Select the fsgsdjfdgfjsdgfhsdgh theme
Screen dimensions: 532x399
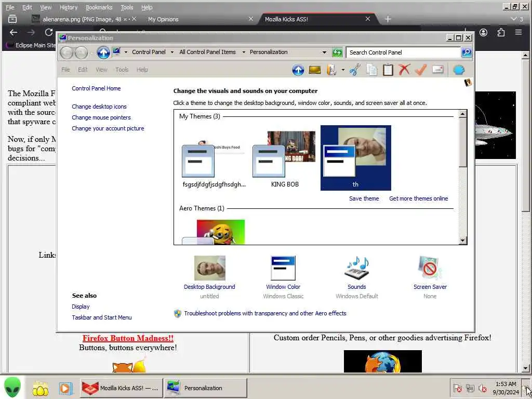pyautogui.click(x=214, y=159)
